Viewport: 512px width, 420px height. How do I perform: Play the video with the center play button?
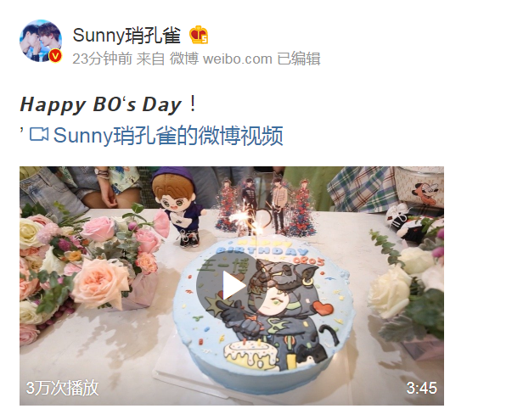(232, 285)
